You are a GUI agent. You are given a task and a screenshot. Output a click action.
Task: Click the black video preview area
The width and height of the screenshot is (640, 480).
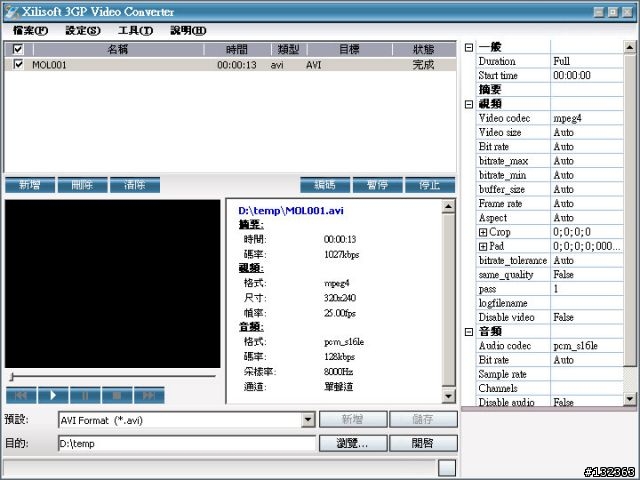[113, 284]
